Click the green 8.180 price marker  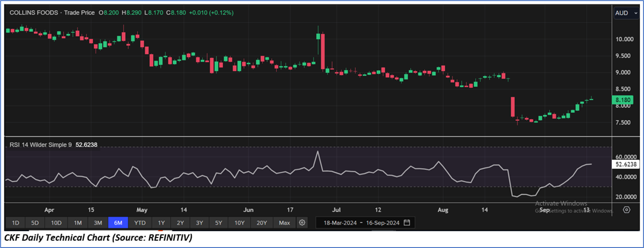click(625, 101)
